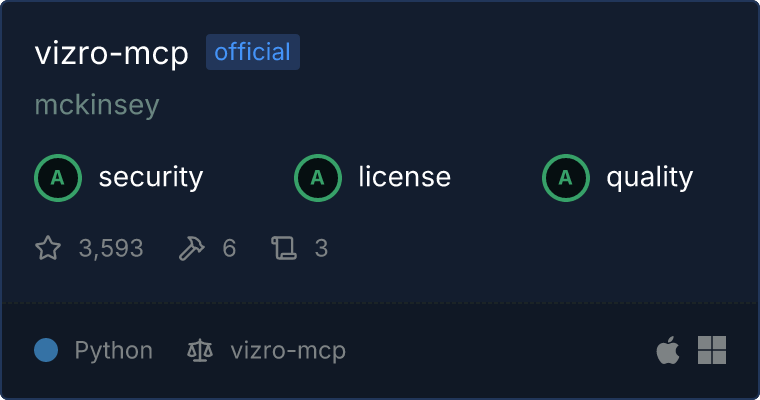This screenshot has height=400, width=760.
Task: Click the scroll resources icon
Action: click(x=284, y=248)
